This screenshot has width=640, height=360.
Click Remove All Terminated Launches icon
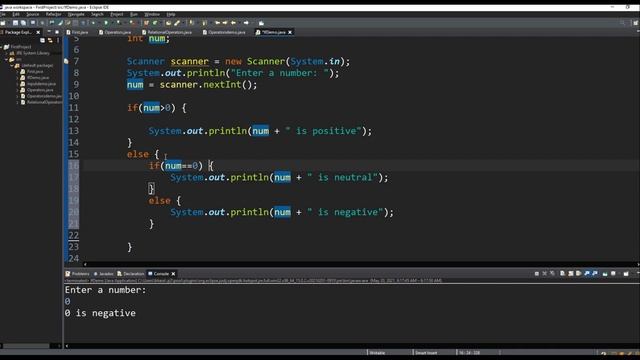(552, 273)
